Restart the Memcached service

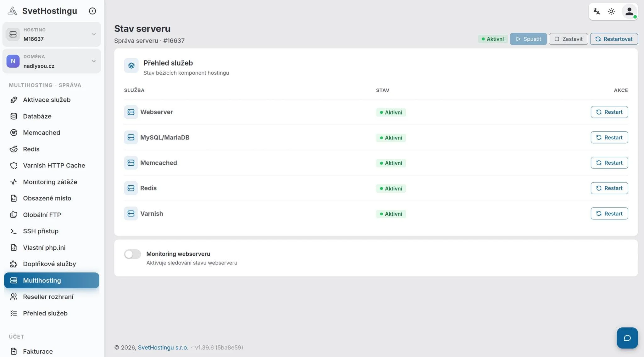click(x=609, y=163)
